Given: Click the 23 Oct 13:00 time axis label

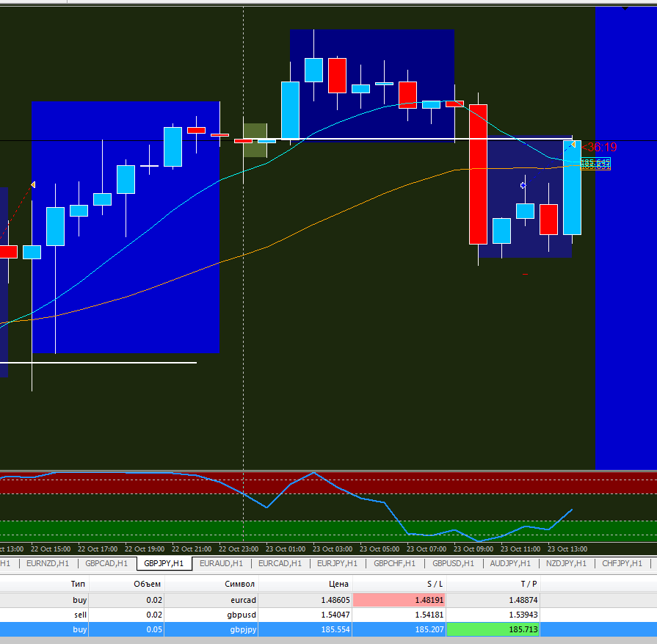Looking at the screenshot, I should click(567, 549).
